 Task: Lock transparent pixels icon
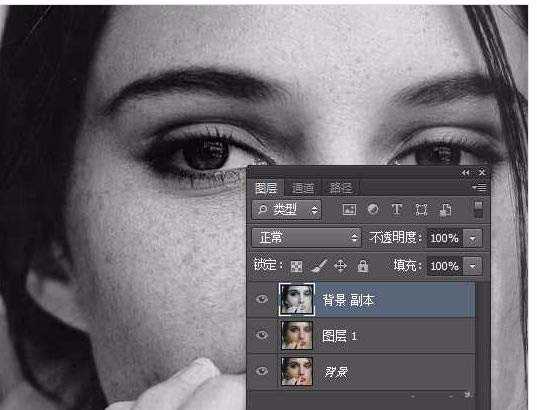(296, 266)
